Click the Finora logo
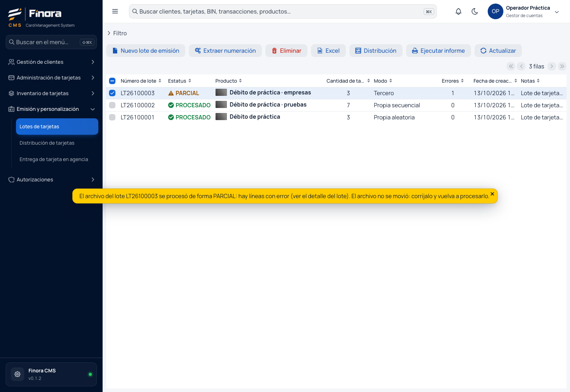570x392 pixels. tap(35, 14)
